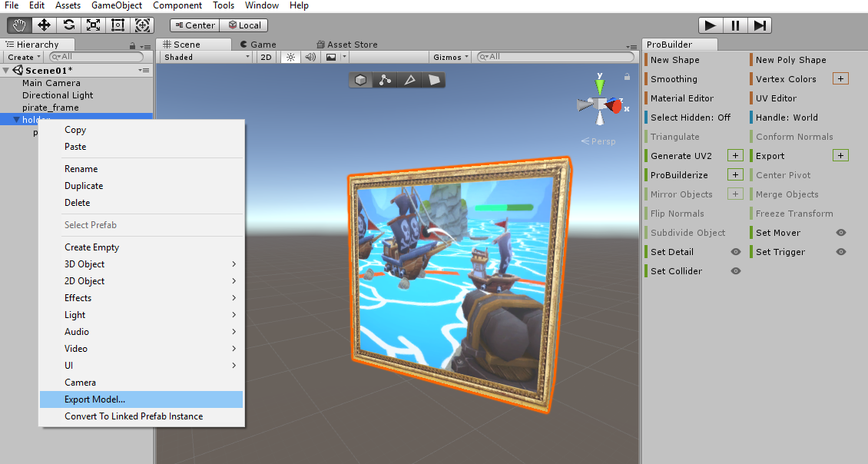The width and height of the screenshot is (868, 464).
Task: Select the Scale tool
Action: [x=94, y=25]
